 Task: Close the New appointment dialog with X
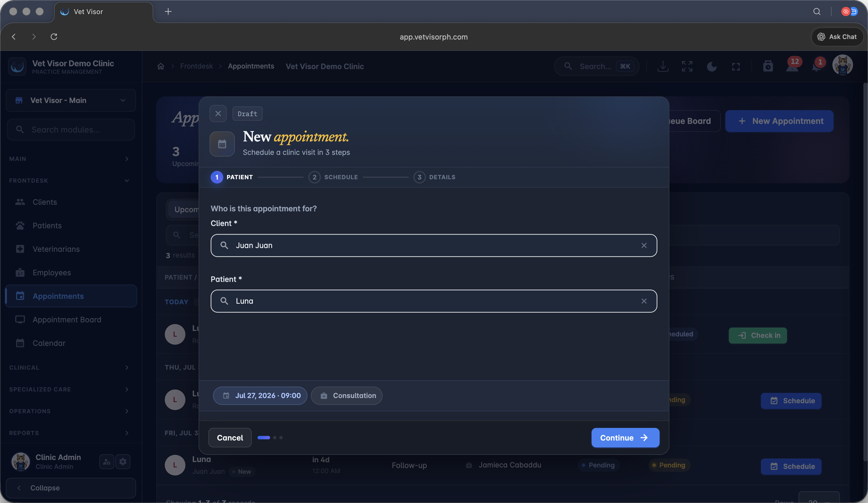point(218,114)
